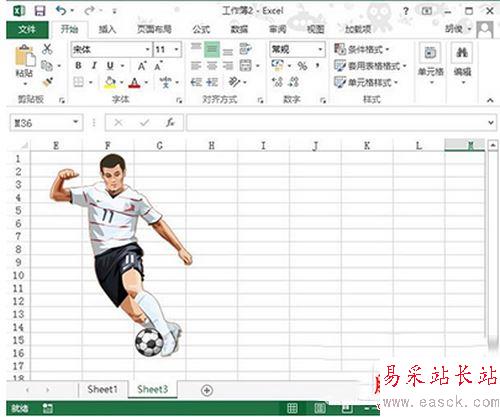This screenshot has width=500, height=417.
Task: Switch to the Data tab
Action: pyautogui.click(x=239, y=29)
